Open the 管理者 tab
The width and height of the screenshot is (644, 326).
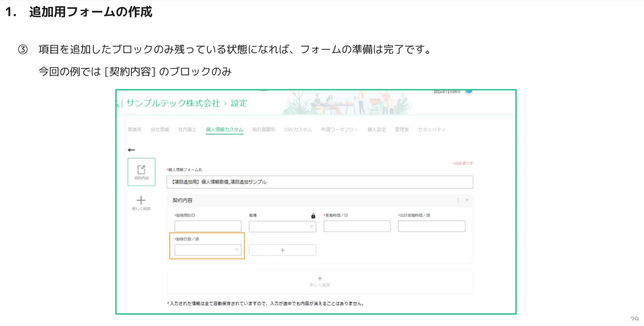tap(402, 130)
